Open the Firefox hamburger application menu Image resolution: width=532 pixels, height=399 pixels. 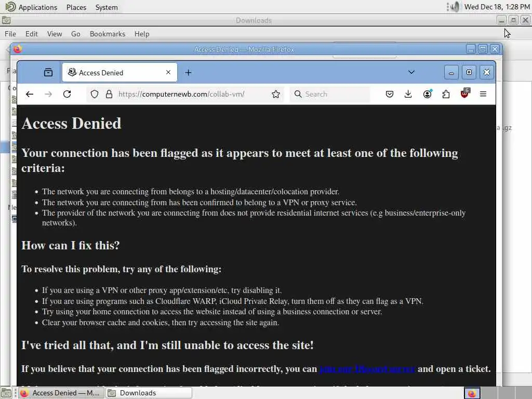pos(483,94)
